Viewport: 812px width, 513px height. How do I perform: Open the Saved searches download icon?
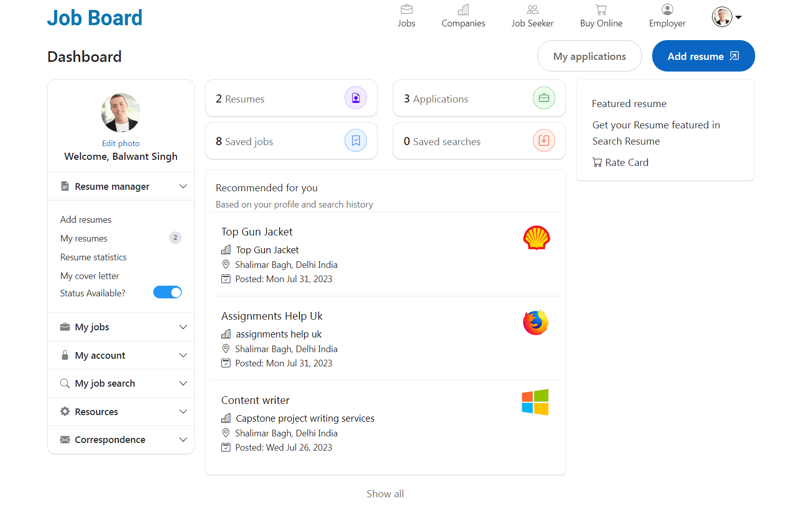[544, 141]
